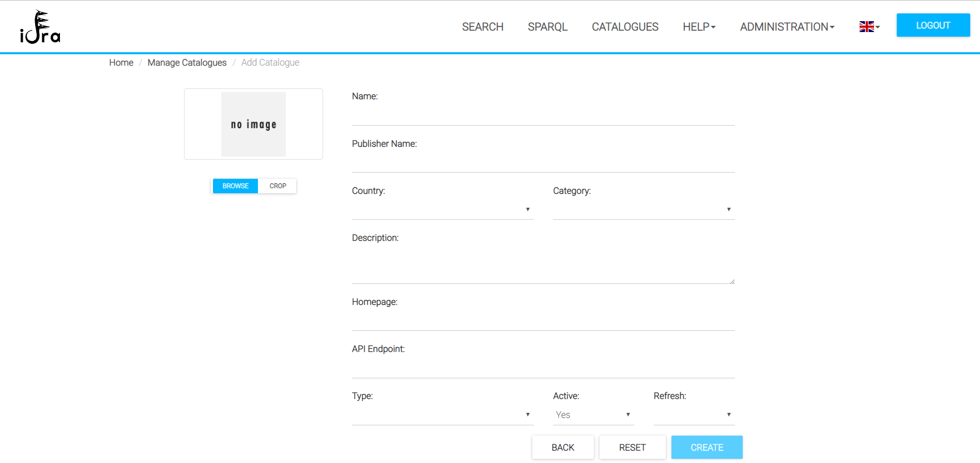
Task: Focus the Homepage input field
Action: [543, 321]
